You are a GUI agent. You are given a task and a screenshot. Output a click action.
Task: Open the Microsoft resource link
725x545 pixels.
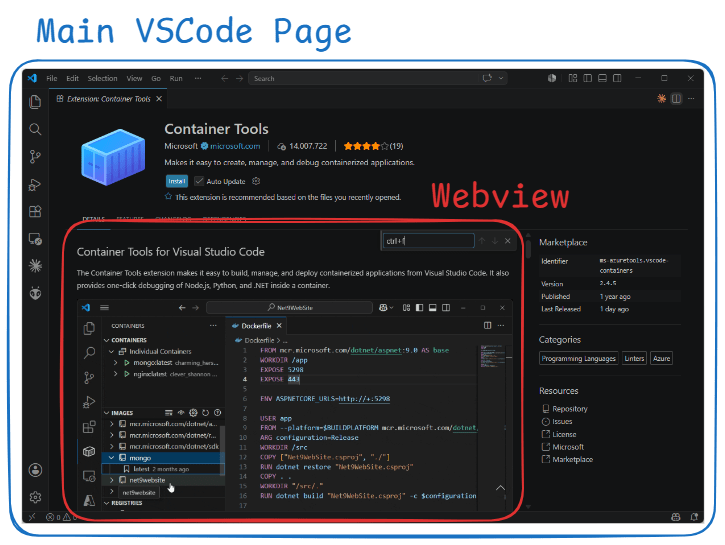point(568,447)
